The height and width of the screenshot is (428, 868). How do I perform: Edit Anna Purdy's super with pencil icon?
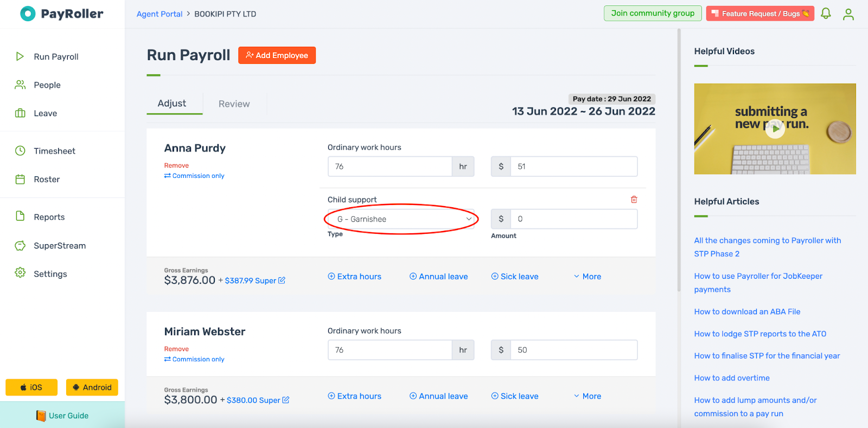pyautogui.click(x=282, y=280)
